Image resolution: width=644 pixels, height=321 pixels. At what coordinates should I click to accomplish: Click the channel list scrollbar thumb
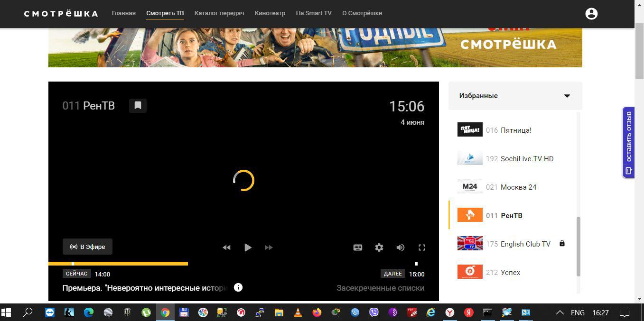pos(579,246)
